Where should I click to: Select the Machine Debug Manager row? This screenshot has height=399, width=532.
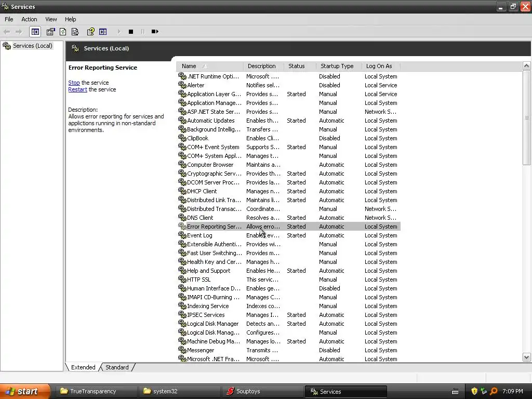(x=289, y=341)
